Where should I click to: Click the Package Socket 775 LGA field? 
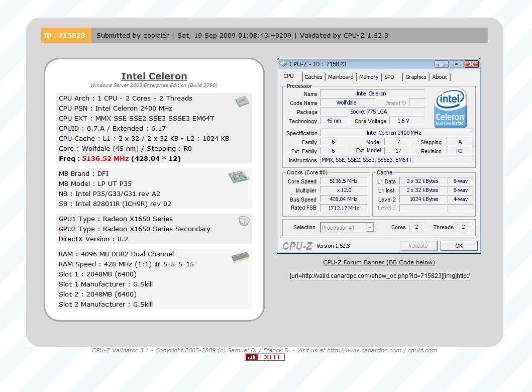372,112
